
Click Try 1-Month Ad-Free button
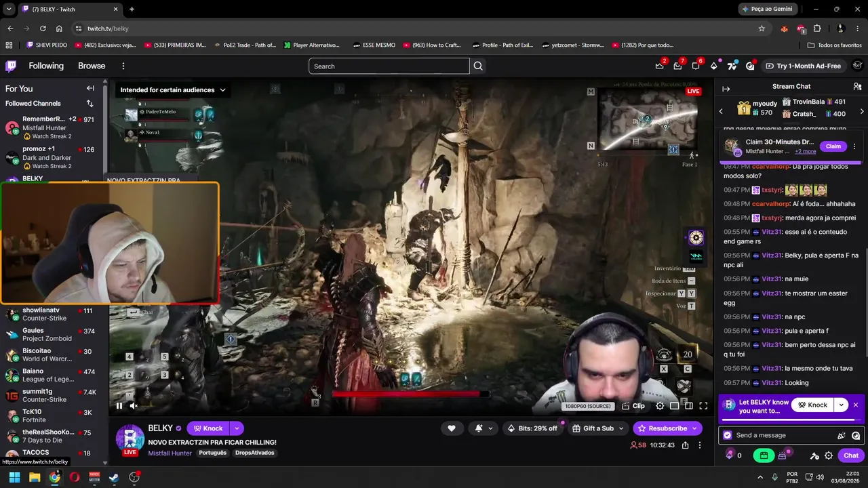click(803, 66)
